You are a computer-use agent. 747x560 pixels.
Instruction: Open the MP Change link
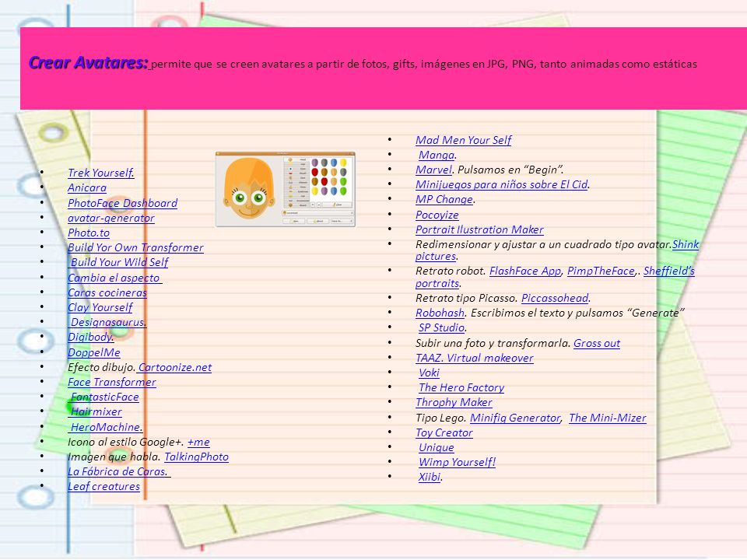pyautogui.click(x=444, y=199)
